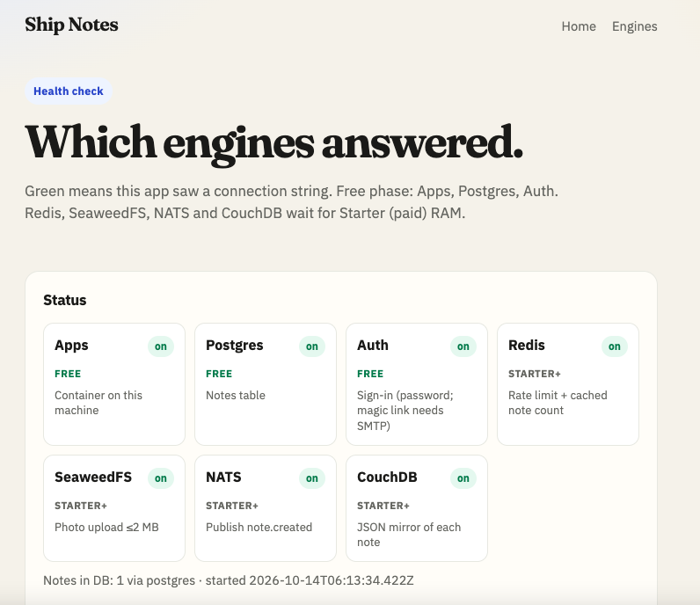Select the NATS card title
The height and width of the screenshot is (605, 700).
point(223,477)
